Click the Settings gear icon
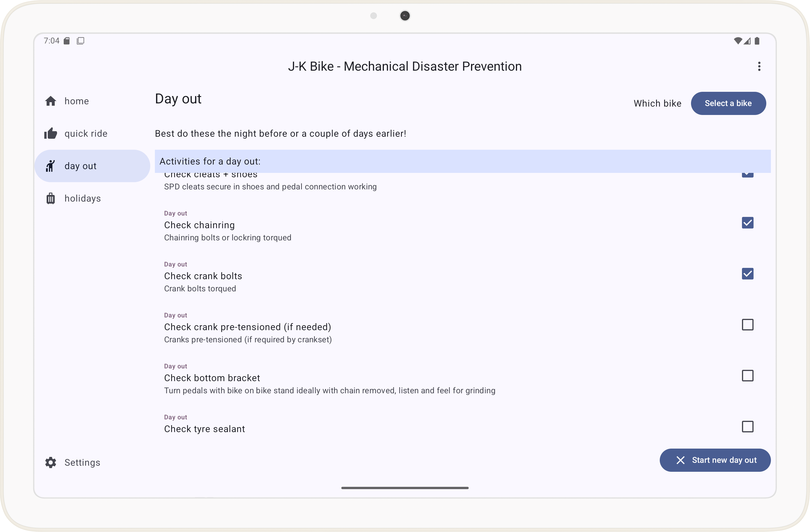 [x=50, y=462]
